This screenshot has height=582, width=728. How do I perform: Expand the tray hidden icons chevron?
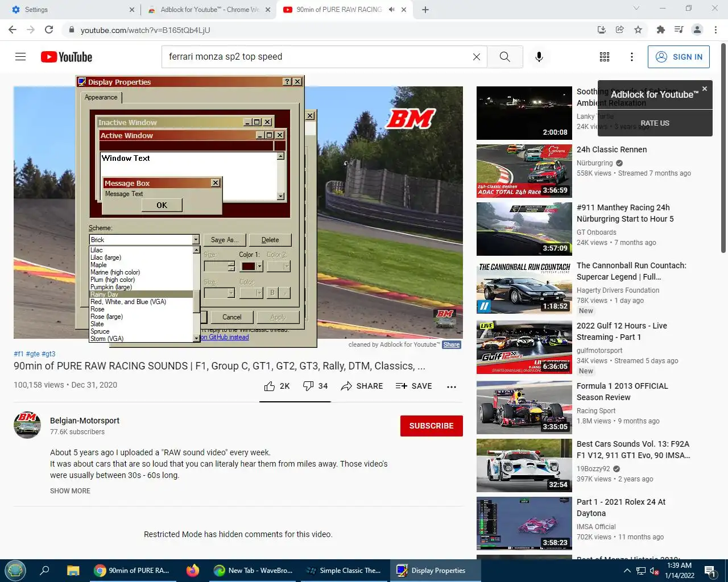(x=627, y=571)
